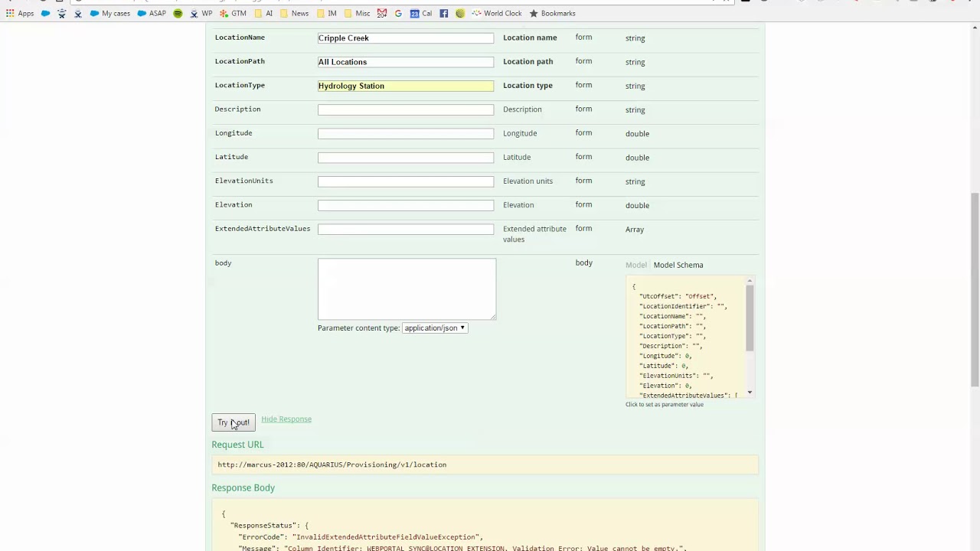Select the Request URL text
Viewport: 980px width, 551px height.
click(332, 465)
